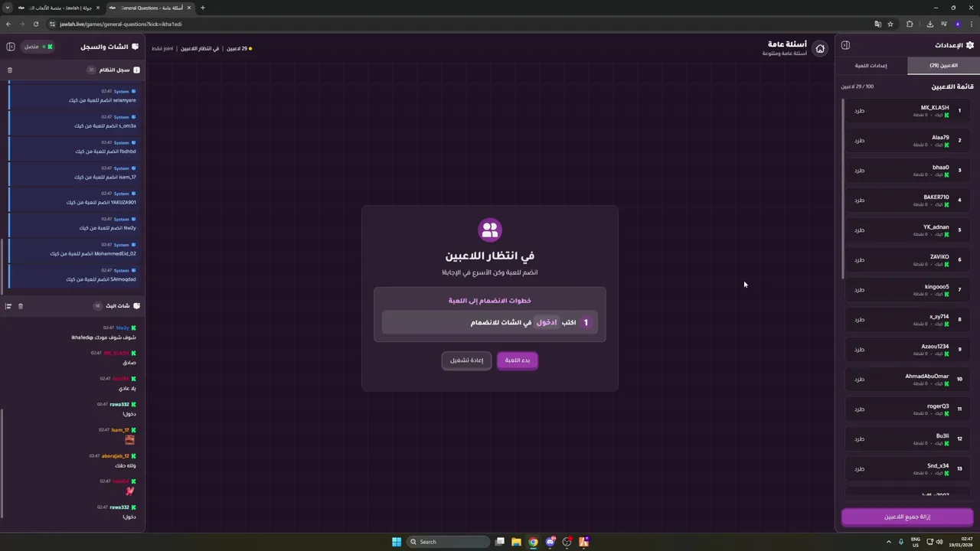Collapse the chat and log panel
The image size is (980, 551).
coord(11,47)
